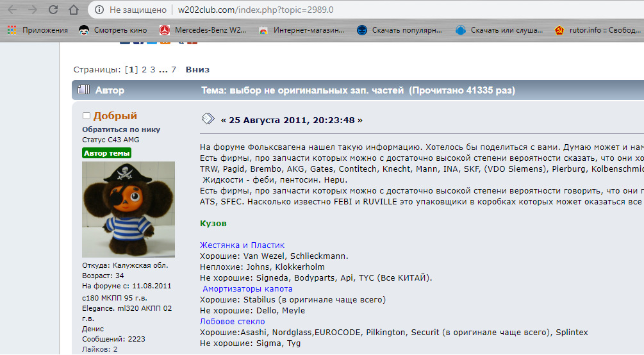Open Амортизаторы капота link
Image resolution: width=644 pixels, height=355 pixels.
click(247, 289)
